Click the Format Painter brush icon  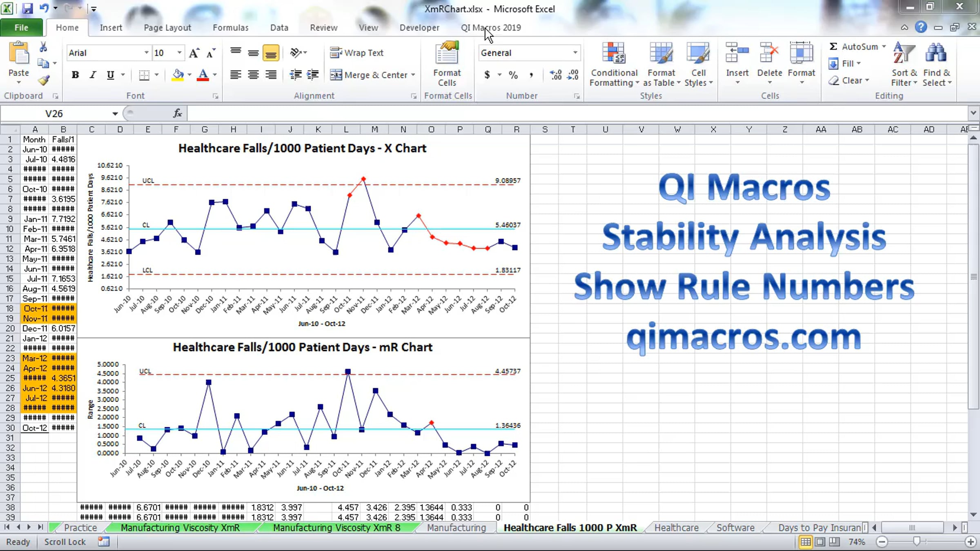[x=44, y=80]
